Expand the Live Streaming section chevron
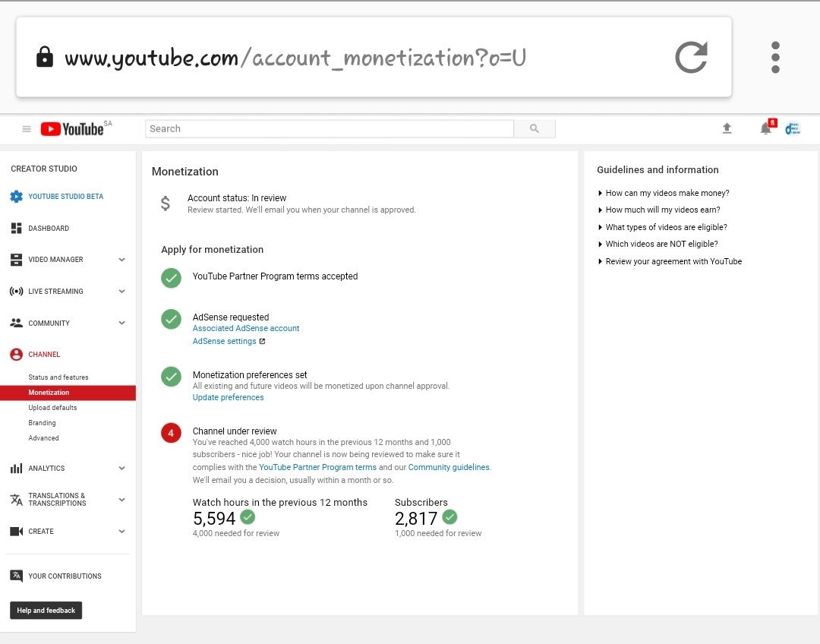 (x=121, y=292)
